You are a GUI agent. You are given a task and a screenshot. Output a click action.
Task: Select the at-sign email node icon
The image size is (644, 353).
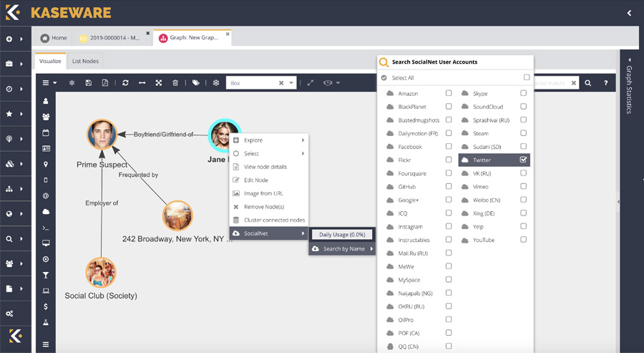46,195
